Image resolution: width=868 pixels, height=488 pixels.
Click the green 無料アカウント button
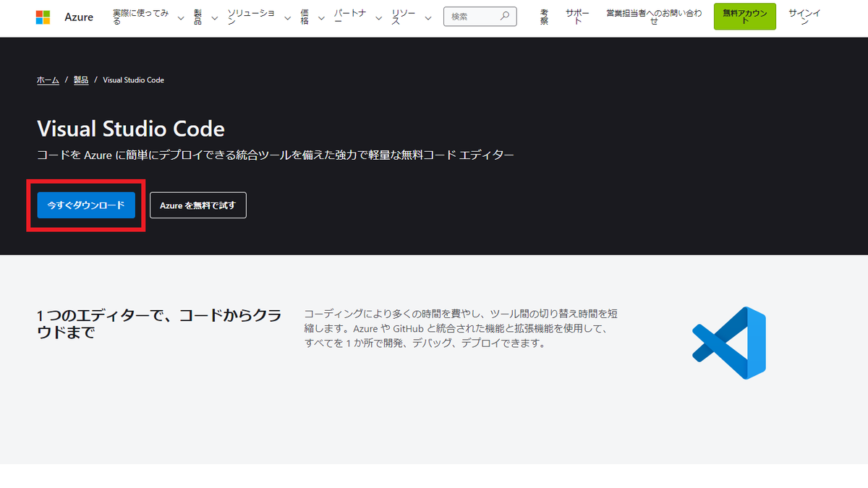click(x=744, y=16)
